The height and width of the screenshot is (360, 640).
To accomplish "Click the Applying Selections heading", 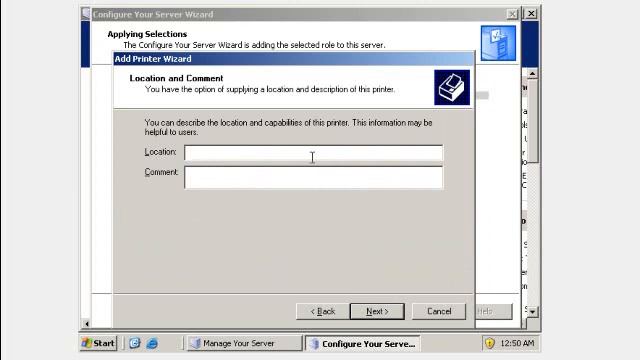I will pyautogui.click(x=147, y=34).
